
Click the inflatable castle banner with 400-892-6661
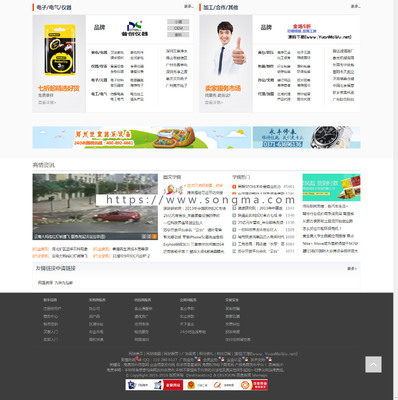tap(142, 137)
